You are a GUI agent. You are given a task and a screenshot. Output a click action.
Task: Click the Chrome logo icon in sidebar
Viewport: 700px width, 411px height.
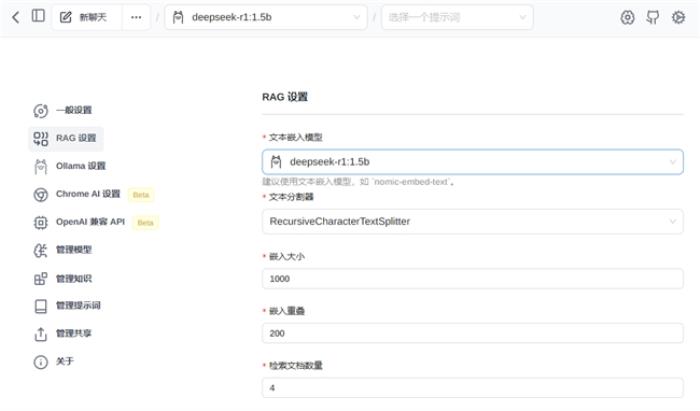click(41, 195)
